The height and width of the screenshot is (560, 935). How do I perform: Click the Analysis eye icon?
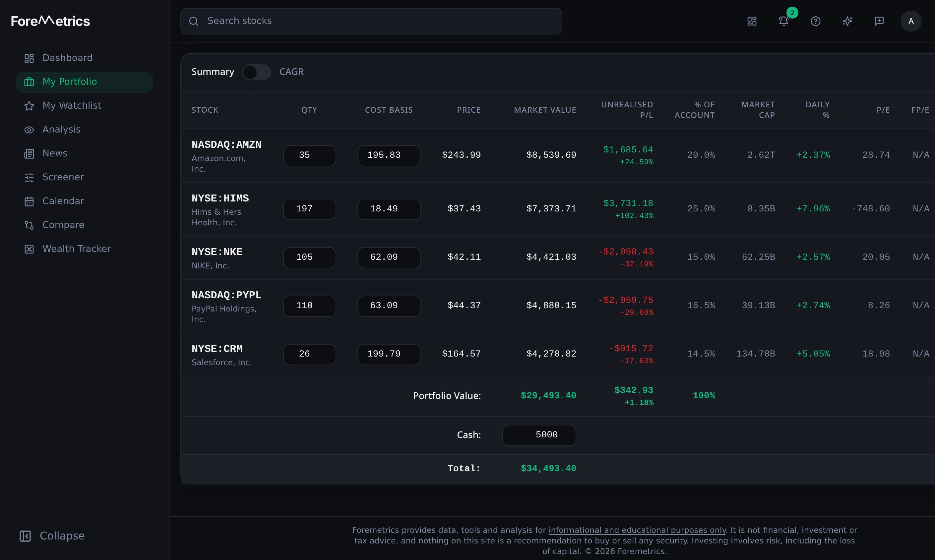29,130
